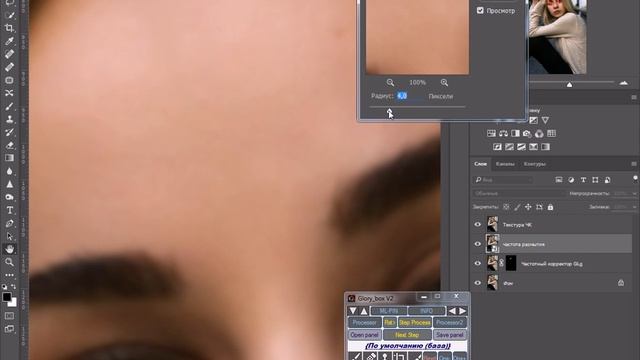The width and height of the screenshot is (640, 360).
Task: Filter layers by type layers
Action: coord(583,180)
